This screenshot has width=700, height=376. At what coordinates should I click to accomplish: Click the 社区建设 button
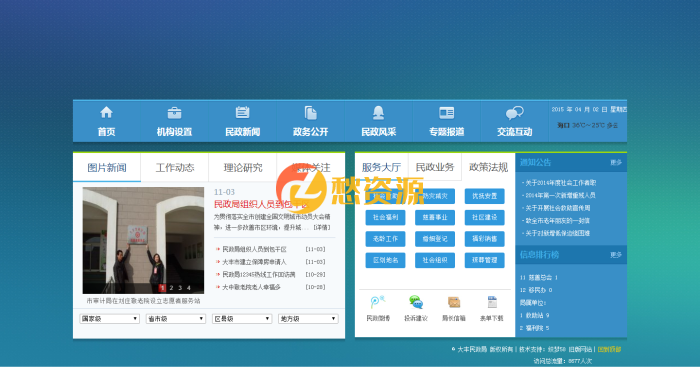tap(484, 217)
